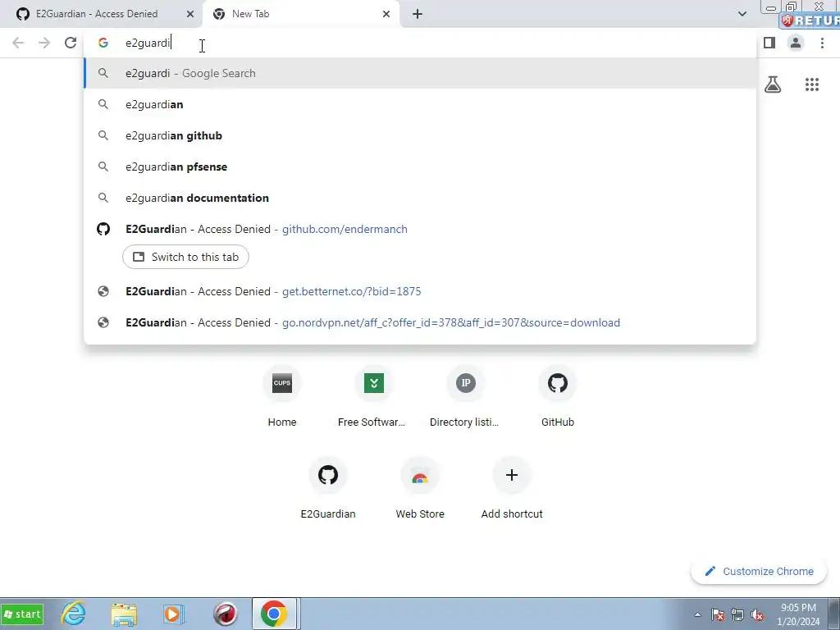Open Windows Media Player taskbar icon
The height and width of the screenshot is (630, 840).
(173, 614)
